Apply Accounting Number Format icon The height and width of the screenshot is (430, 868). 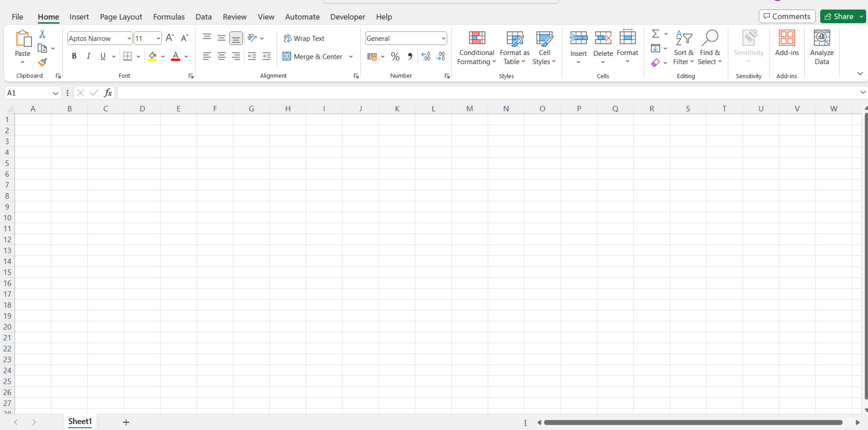[372, 57]
